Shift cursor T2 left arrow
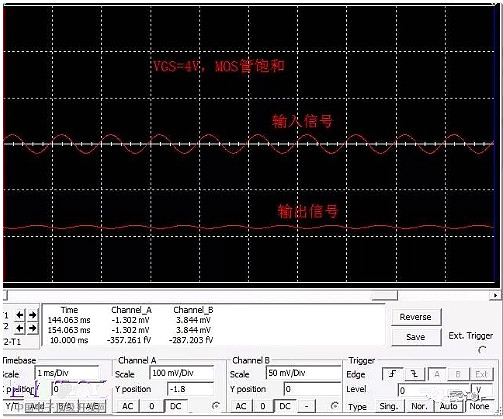 point(20,328)
